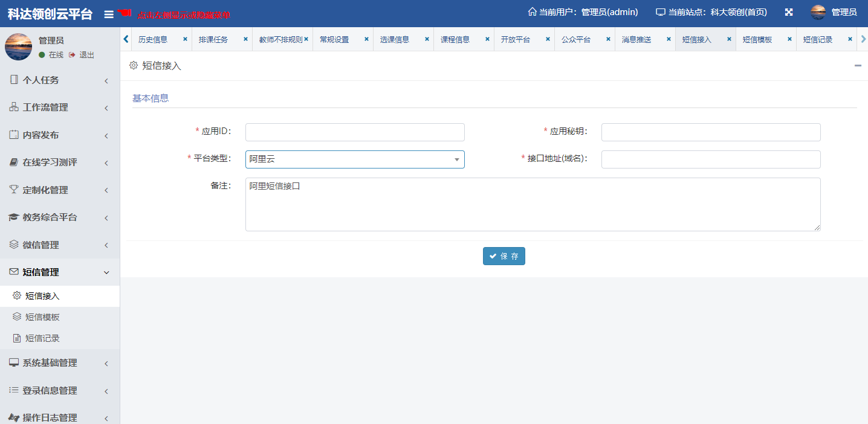This screenshot has height=424, width=868.
Task: Click the 定制化管理 trophy icon
Action: click(x=14, y=190)
